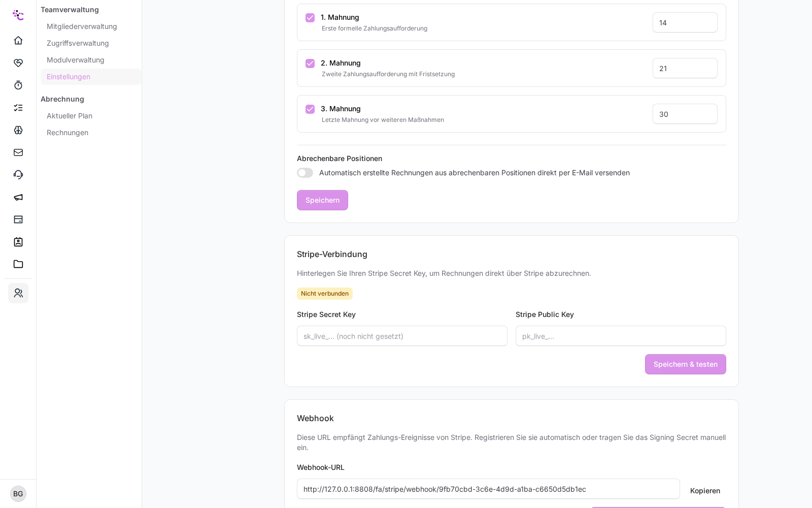Uncheck the 1. Mahnung checkbox

tap(310, 18)
